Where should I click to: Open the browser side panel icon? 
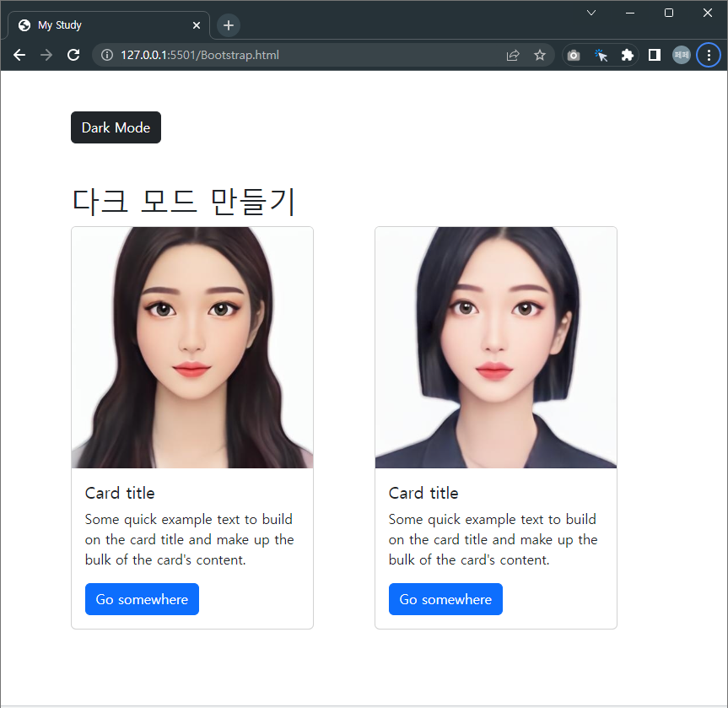pyautogui.click(x=654, y=55)
